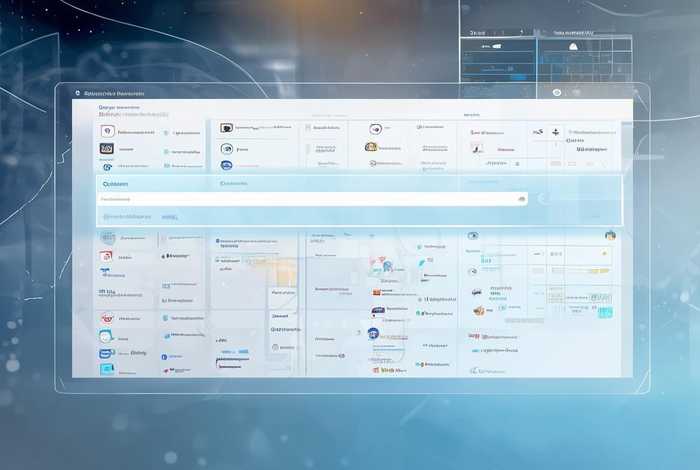Click the circular icon beside the window title
700x470 pixels.
pos(76,93)
